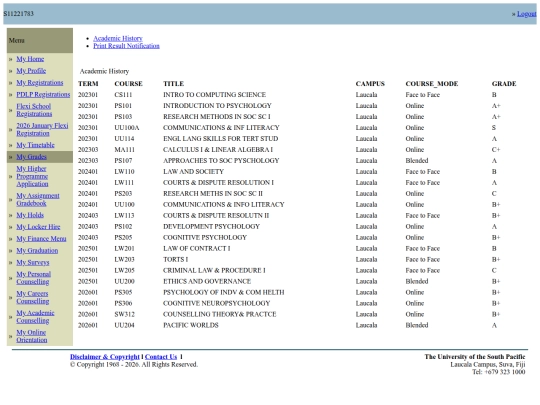Select course code UU100A
Viewport: 540px width, 405px height.
(127, 128)
